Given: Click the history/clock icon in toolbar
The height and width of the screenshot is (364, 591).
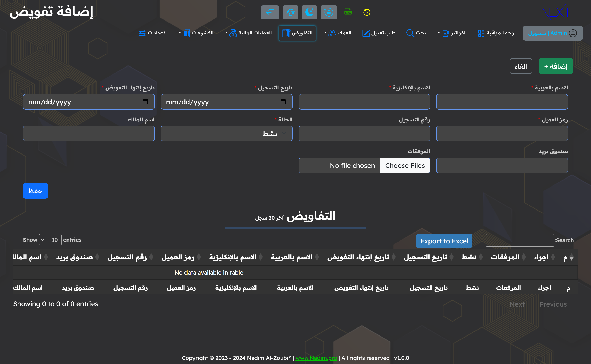Looking at the screenshot, I should pyautogui.click(x=367, y=12).
